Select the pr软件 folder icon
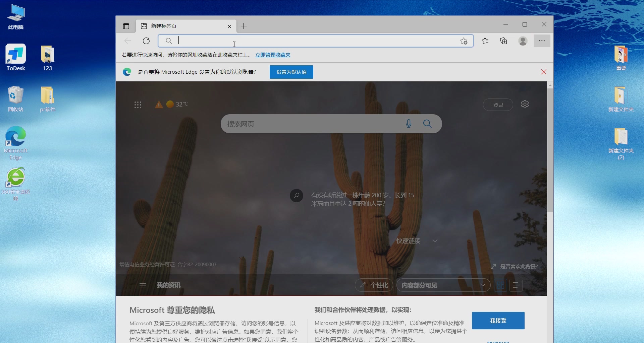The image size is (644, 343). (47, 99)
